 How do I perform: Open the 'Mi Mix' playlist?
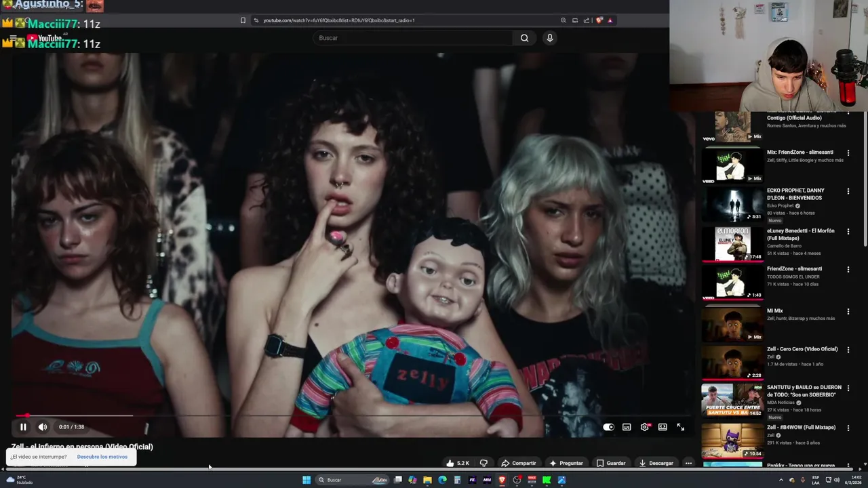(732, 323)
